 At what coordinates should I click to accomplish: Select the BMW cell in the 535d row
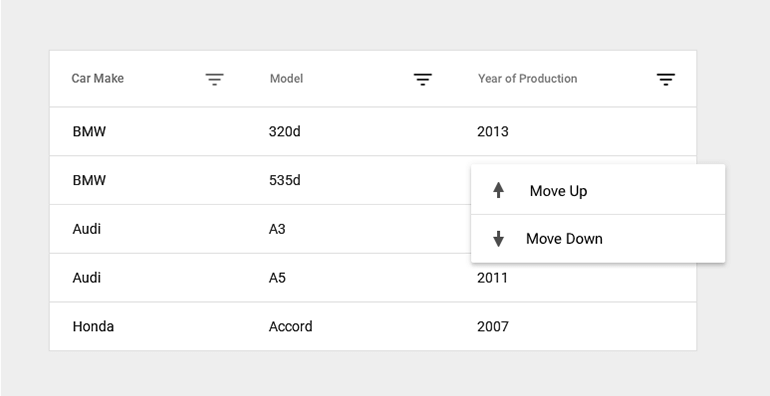[x=89, y=180]
